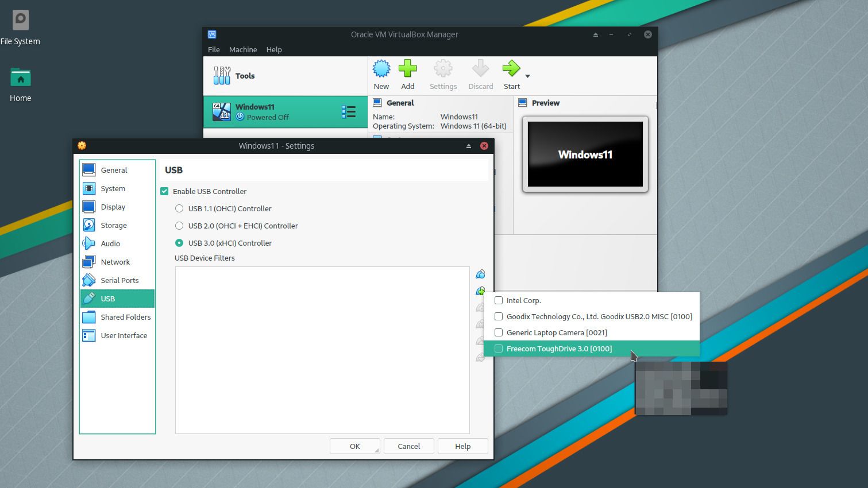The width and height of the screenshot is (868, 488).
Task: Open the Windows11 machine menu list icon
Action: click(348, 111)
